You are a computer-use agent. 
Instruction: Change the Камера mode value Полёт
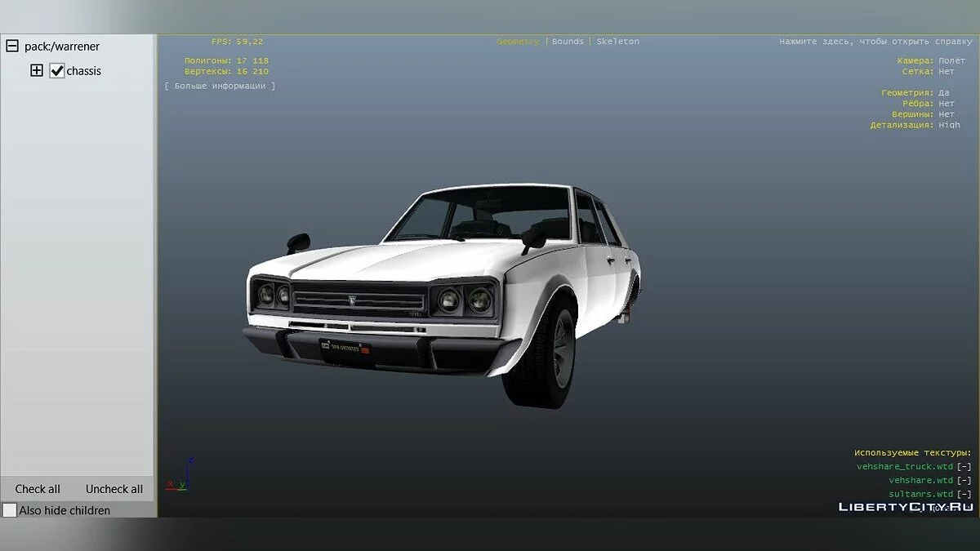point(951,61)
